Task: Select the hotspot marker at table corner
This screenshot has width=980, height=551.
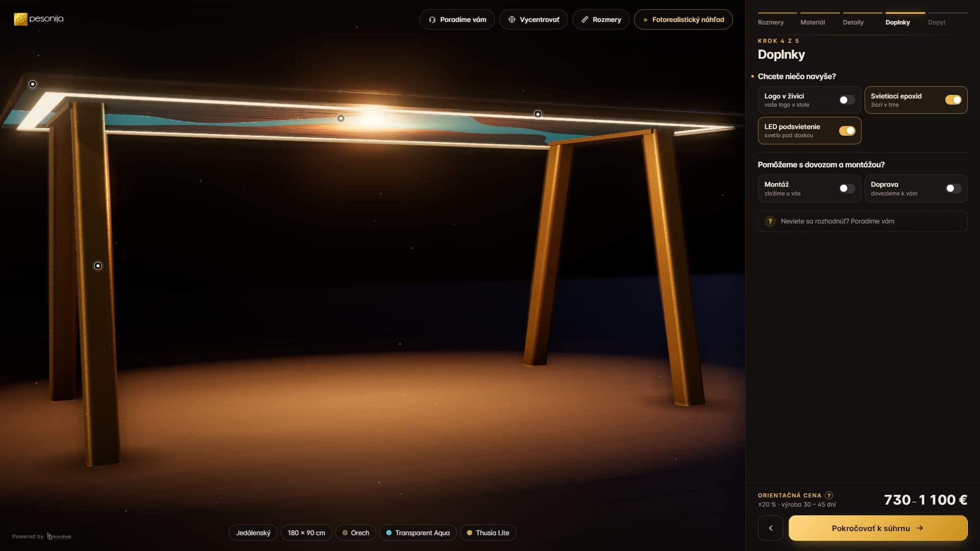Action: (x=33, y=84)
